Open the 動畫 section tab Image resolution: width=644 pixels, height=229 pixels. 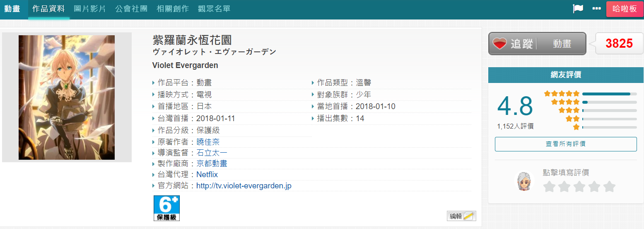point(12,9)
